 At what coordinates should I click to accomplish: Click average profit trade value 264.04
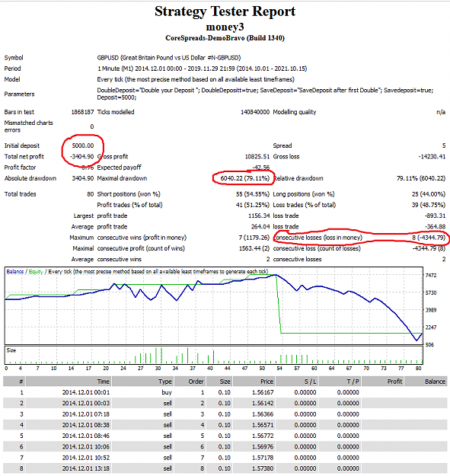[x=260, y=227]
